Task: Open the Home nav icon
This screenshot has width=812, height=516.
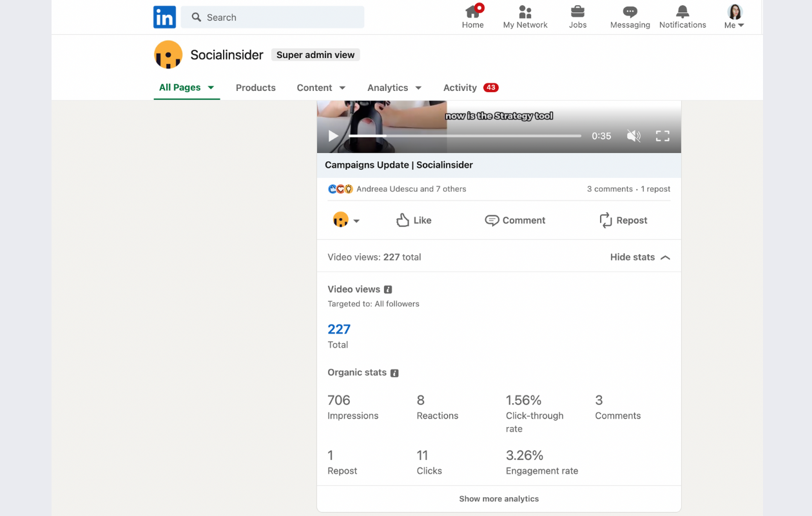Action: (472, 17)
